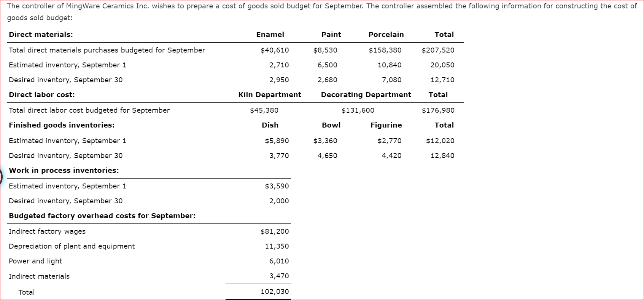
Task: Click the Dish column header
Action: 270,125
